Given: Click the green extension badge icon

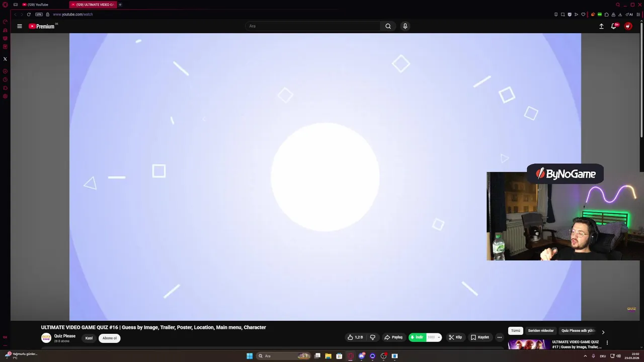Looking at the screenshot, I should [x=600, y=14].
